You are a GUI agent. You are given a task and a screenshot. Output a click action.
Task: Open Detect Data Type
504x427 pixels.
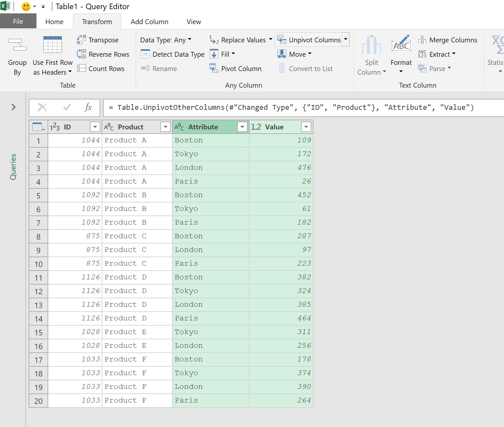point(172,54)
